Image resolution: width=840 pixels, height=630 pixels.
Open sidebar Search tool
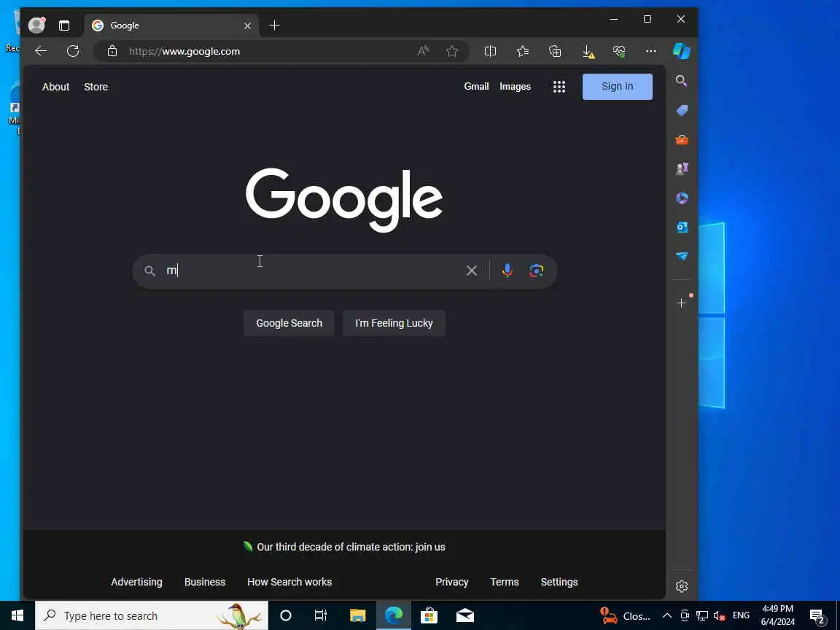click(x=682, y=80)
